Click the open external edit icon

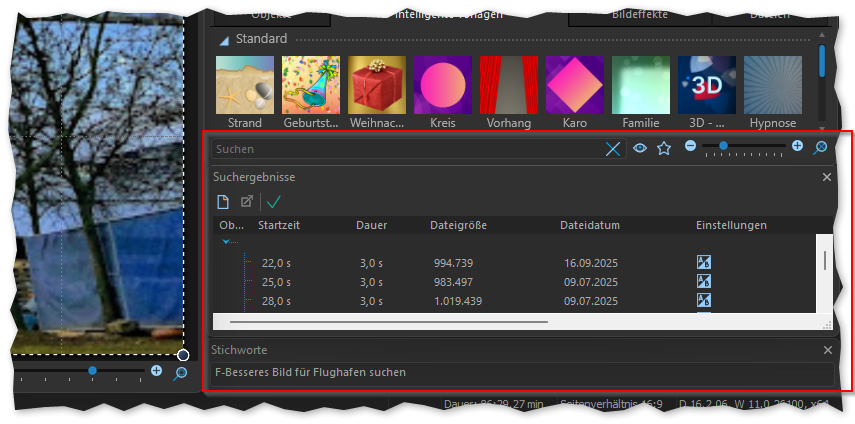[x=247, y=201]
